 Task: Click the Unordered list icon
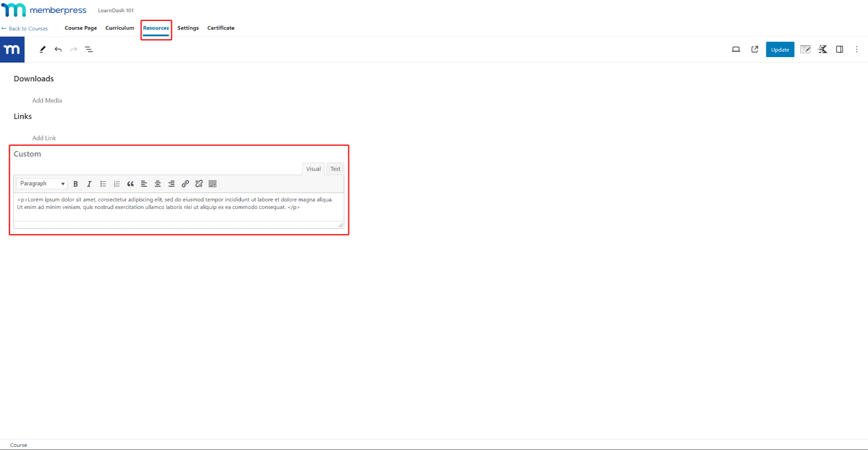(x=103, y=184)
